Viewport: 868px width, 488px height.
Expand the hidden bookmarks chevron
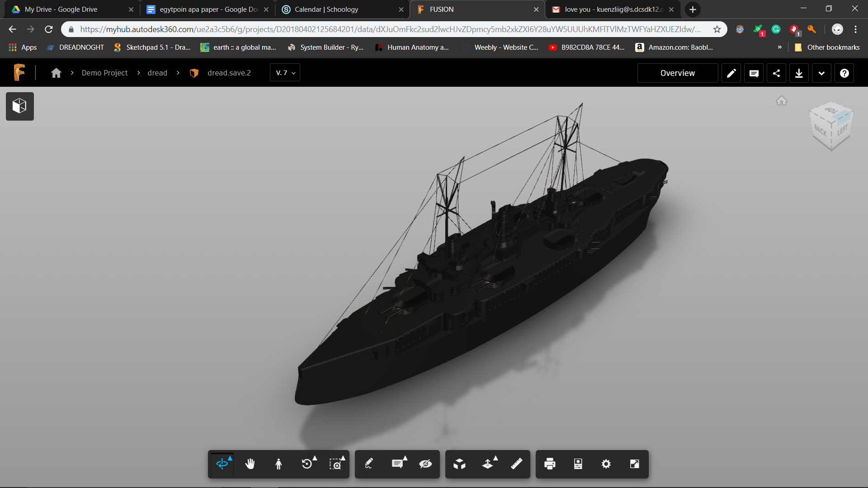pos(779,47)
